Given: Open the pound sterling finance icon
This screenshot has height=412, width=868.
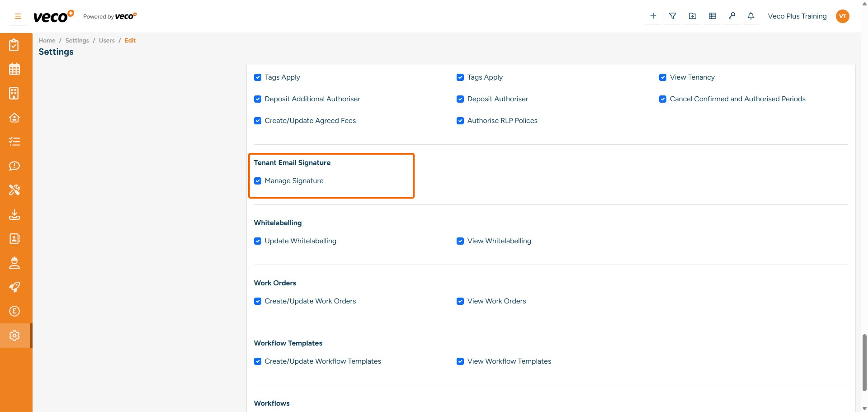Looking at the screenshot, I should [x=14, y=311].
